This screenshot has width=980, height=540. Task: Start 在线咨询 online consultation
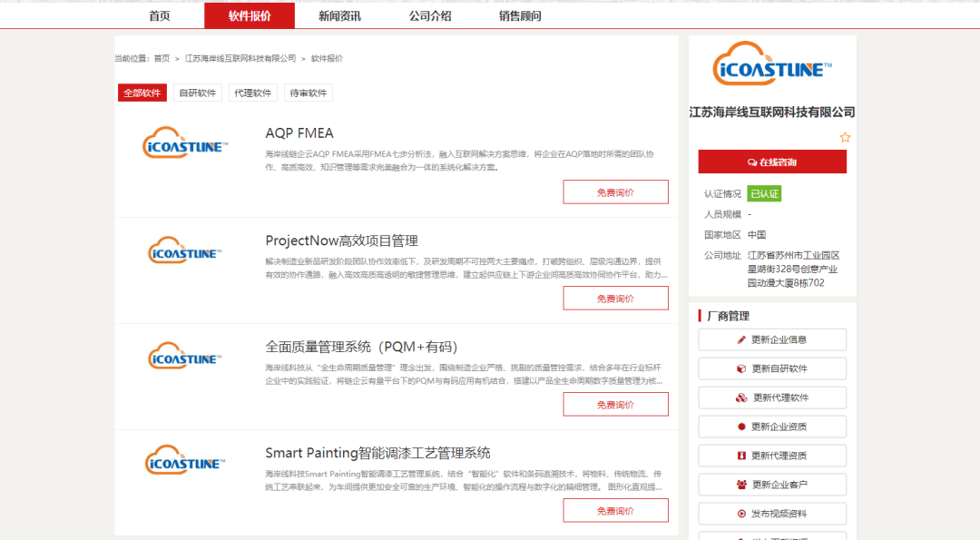pyautogui.click(x=772, y=162)
